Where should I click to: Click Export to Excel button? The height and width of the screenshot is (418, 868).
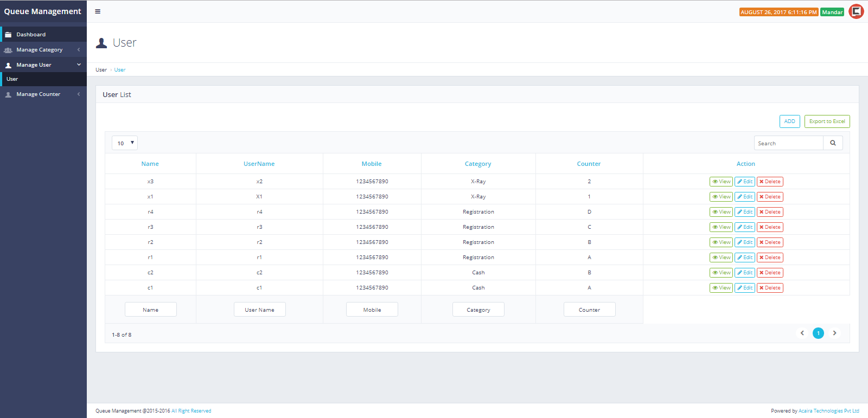(827, 121)
